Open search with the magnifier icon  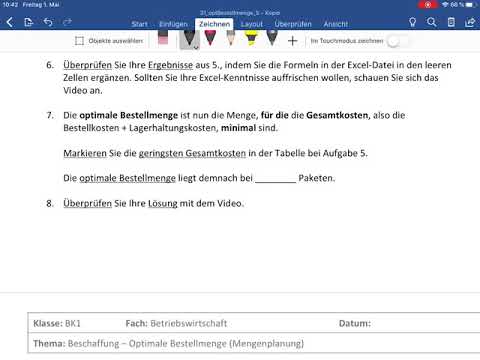pyautogui.click(x=432, y=22)
